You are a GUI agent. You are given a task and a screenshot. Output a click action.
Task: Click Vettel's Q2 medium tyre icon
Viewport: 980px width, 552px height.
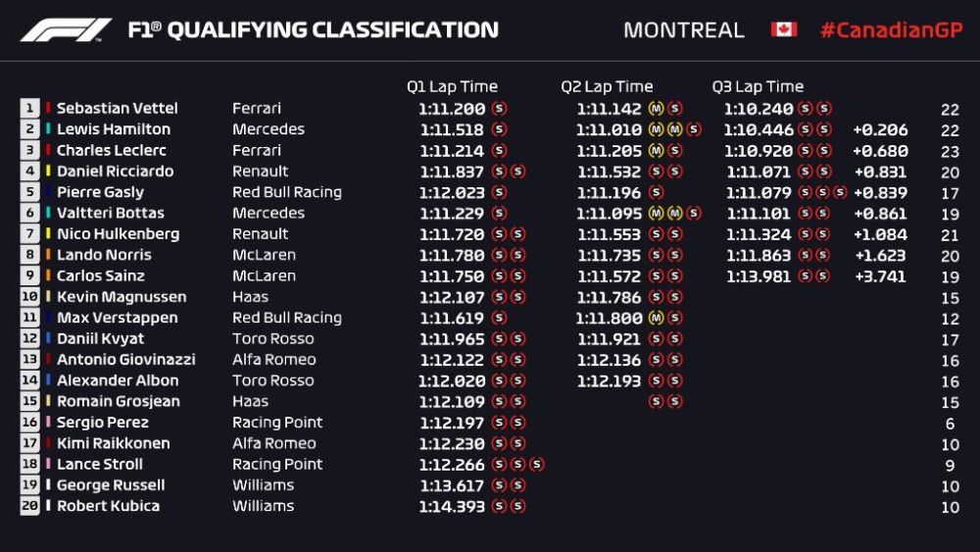coord(656,109)
